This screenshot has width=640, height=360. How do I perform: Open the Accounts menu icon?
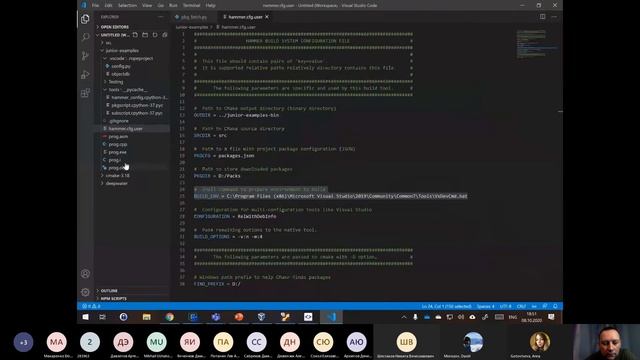tap(85, 273)
